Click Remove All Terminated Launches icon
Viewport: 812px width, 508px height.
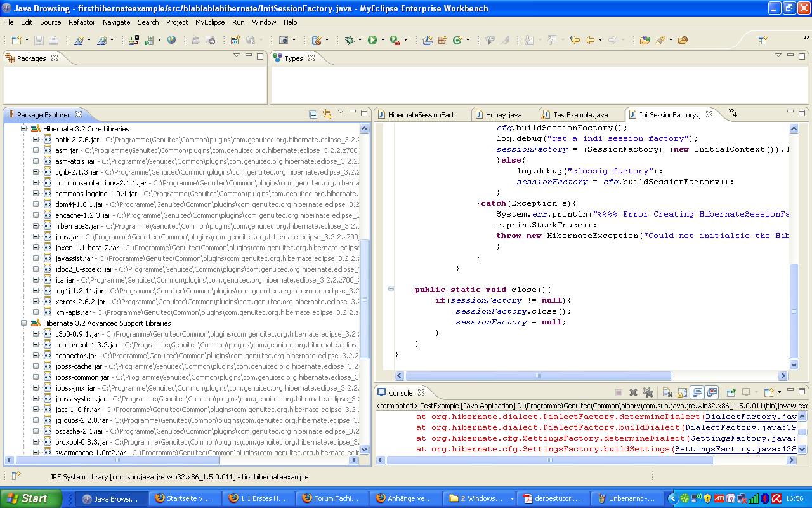coord(648,393)
